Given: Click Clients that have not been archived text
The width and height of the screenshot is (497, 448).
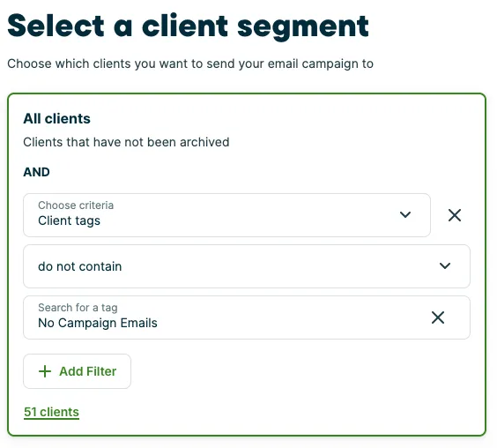Looking at the screenshot, I should tap(126, 142).
